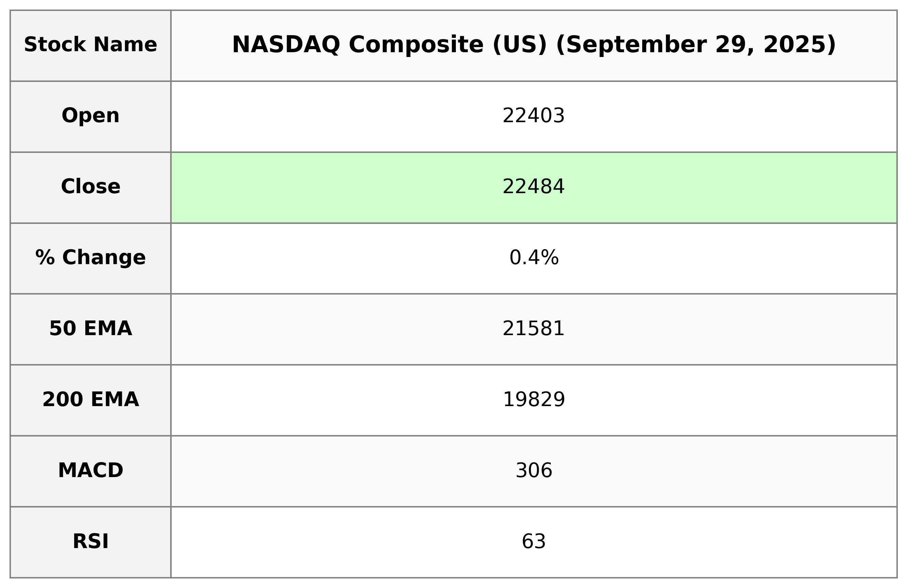Click the "NASDAQ Composite" text in the header
This screenshot has height=588, width=907.
358,45
